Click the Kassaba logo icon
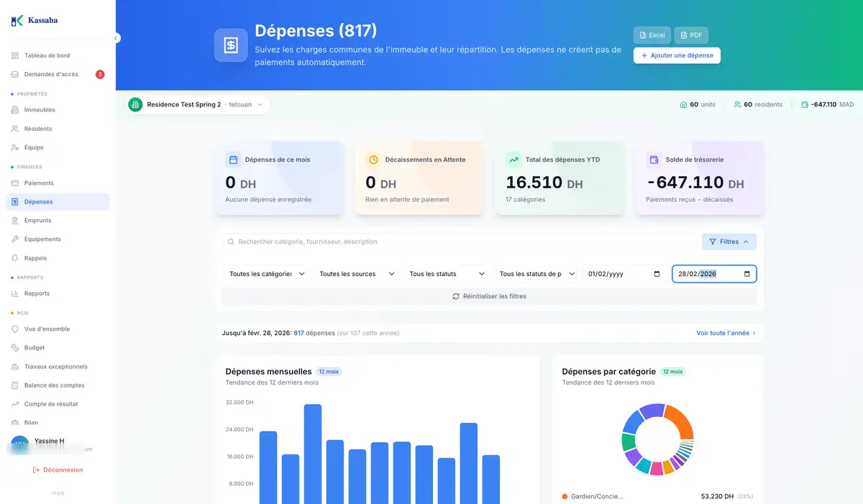 click(17, 21)
